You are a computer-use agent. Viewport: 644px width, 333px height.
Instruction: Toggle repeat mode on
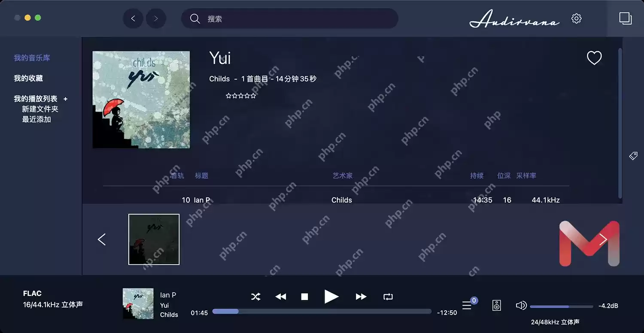(x=388, y=296)
